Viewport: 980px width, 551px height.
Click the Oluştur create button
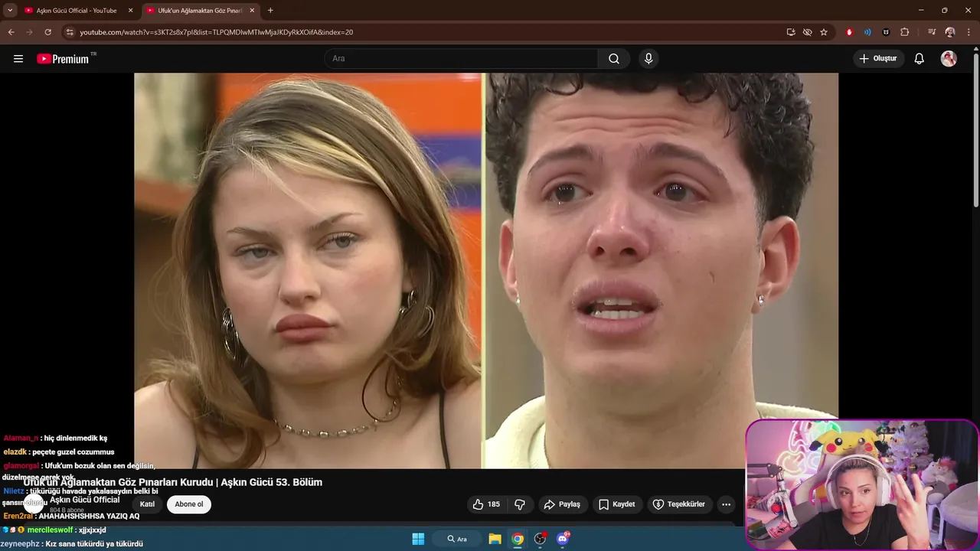pyautogui.click(x=879, y=59)
